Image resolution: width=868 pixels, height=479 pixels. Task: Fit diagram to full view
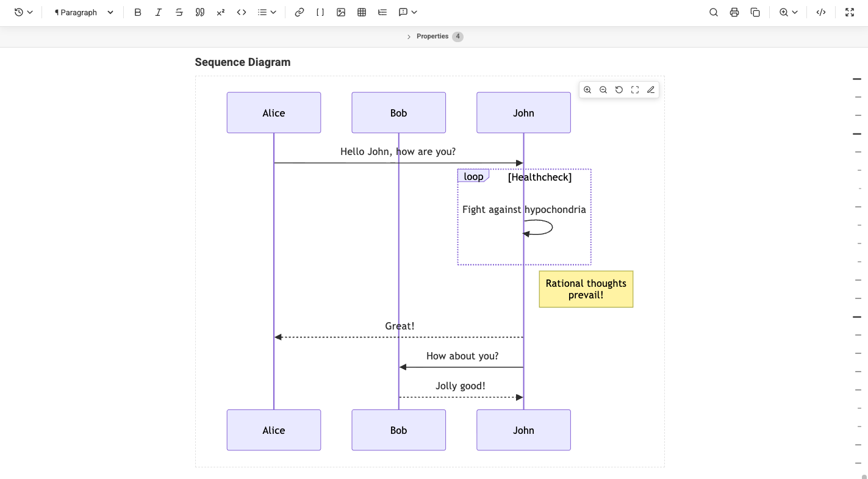[x=635, y=90]
